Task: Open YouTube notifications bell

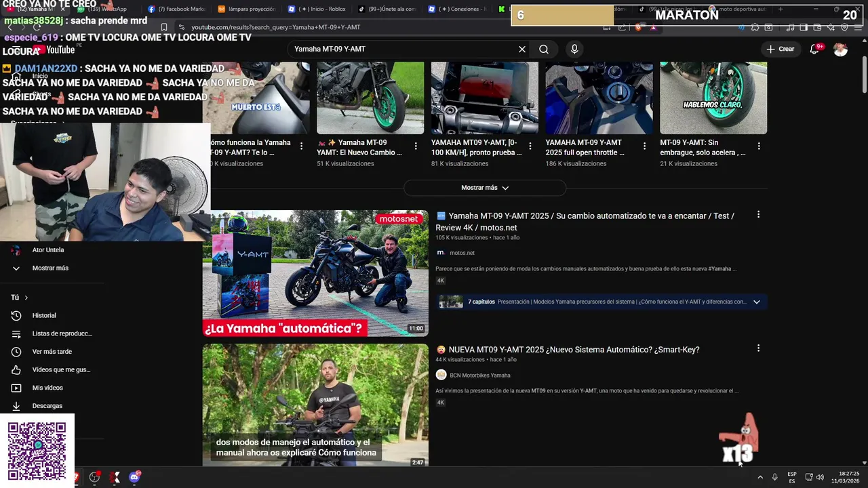Action: coord(816,49)
